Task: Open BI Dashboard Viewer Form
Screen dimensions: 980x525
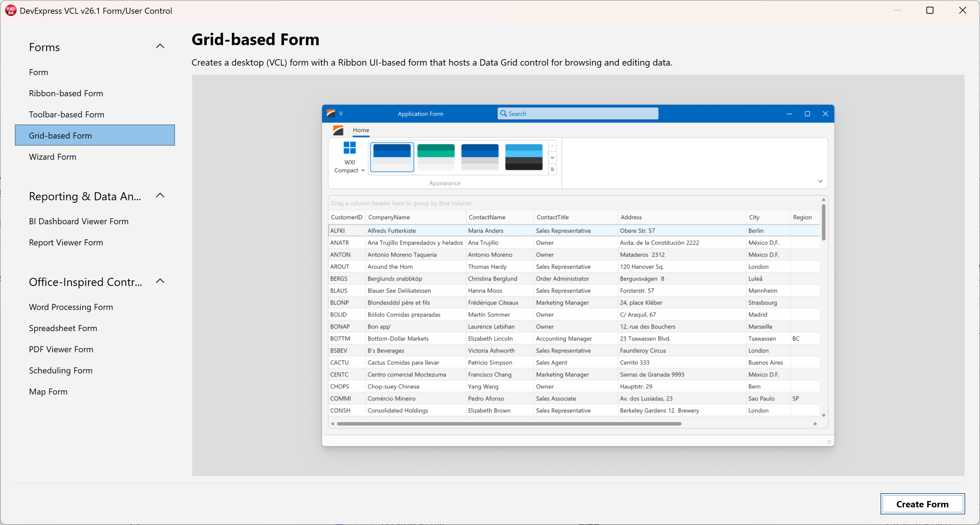Action: (x=78, y=221)
